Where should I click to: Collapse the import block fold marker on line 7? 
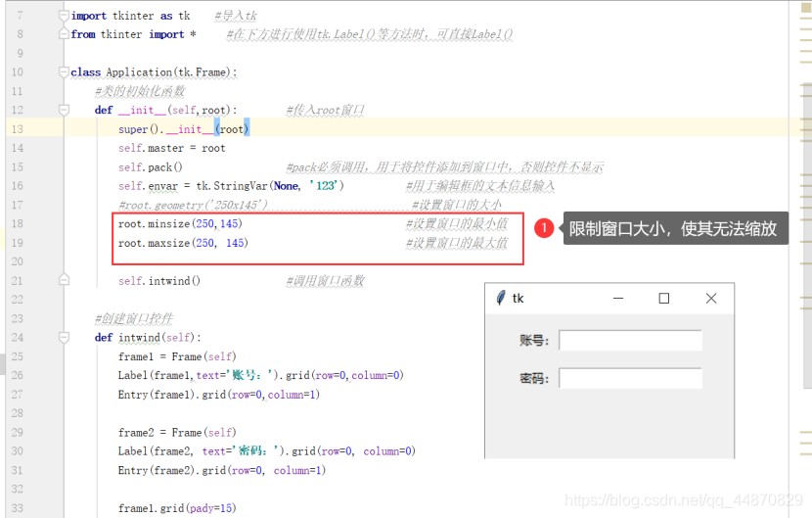tap(64, 16)
